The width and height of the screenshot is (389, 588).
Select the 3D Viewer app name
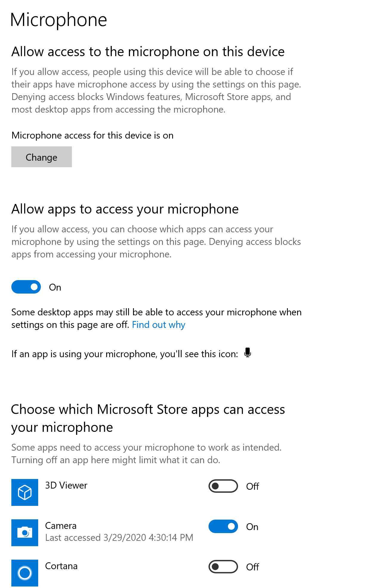66,485
